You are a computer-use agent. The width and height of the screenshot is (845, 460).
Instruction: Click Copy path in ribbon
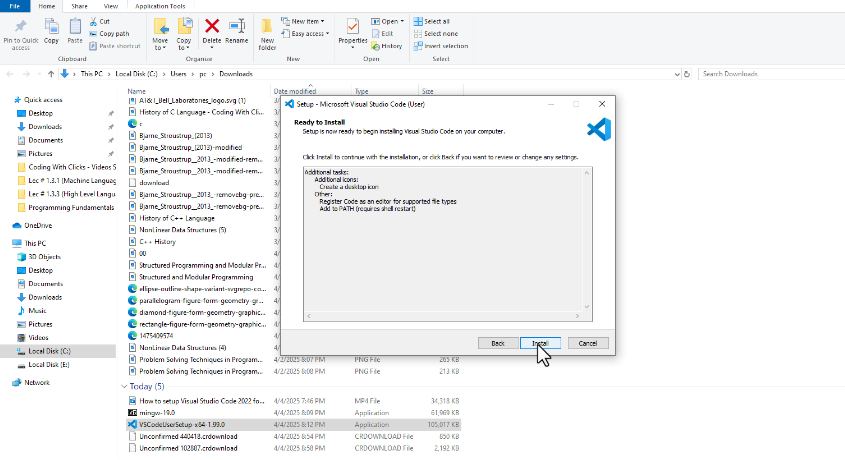pos(109,33)
